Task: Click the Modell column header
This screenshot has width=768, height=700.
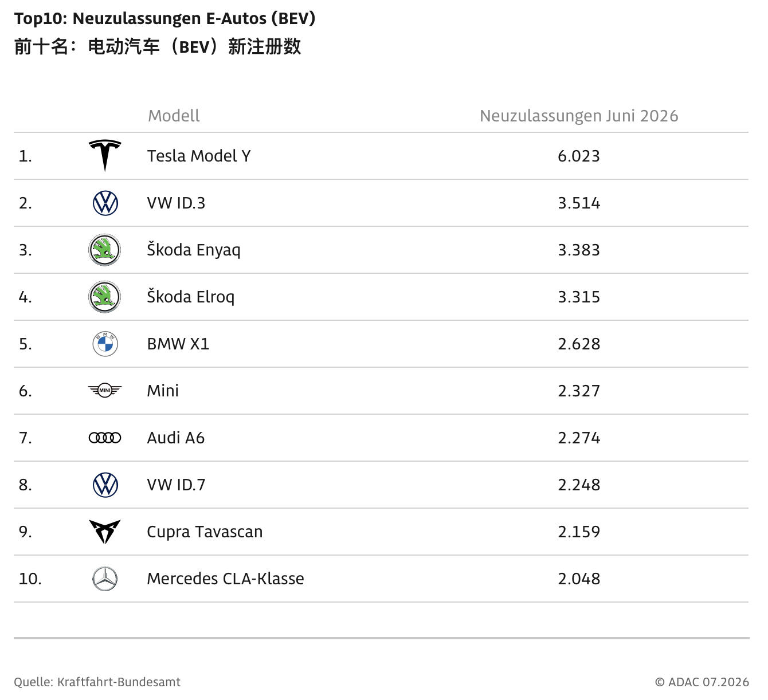Action: click(174, 116)
